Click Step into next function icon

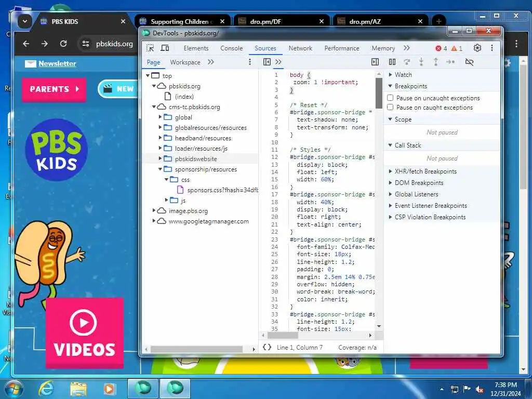pyautogui.click(x=421, y=62)
